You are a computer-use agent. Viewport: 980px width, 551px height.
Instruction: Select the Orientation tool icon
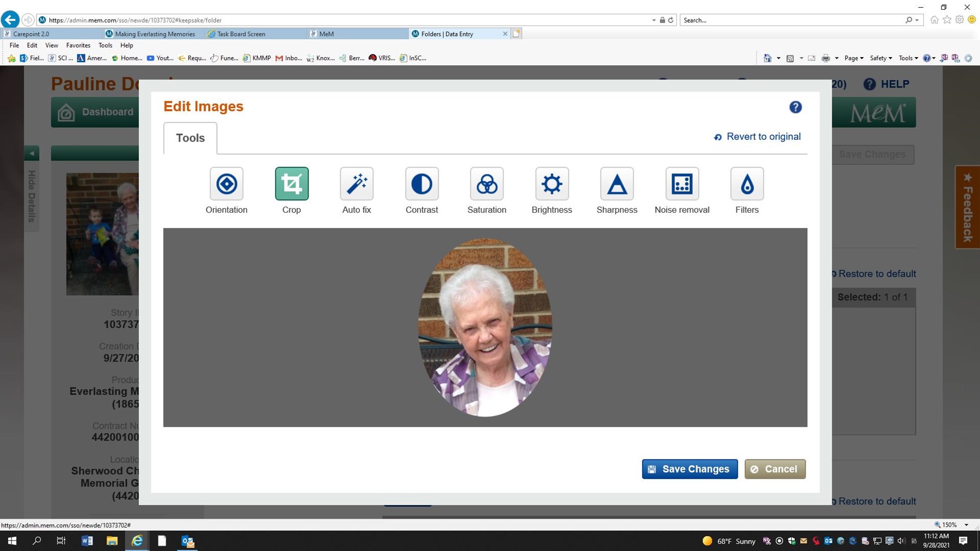(226, 184)
